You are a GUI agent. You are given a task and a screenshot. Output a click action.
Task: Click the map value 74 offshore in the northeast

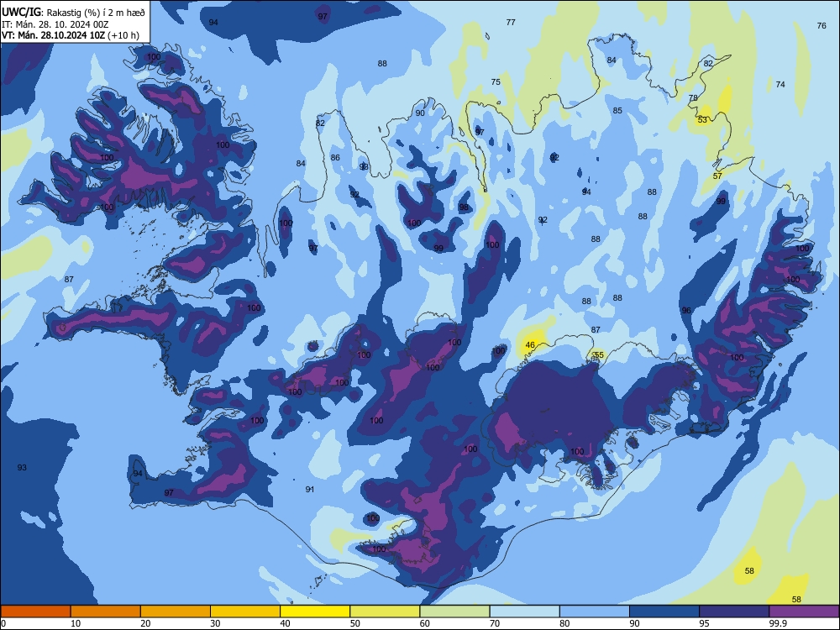(780, 85)
